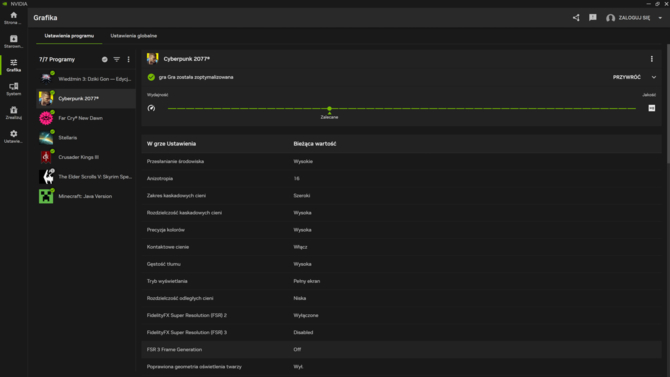The image size is (670, 377).
Task: Click Rozdzielczość odległych cieni row
Action: tap(401, 298)
